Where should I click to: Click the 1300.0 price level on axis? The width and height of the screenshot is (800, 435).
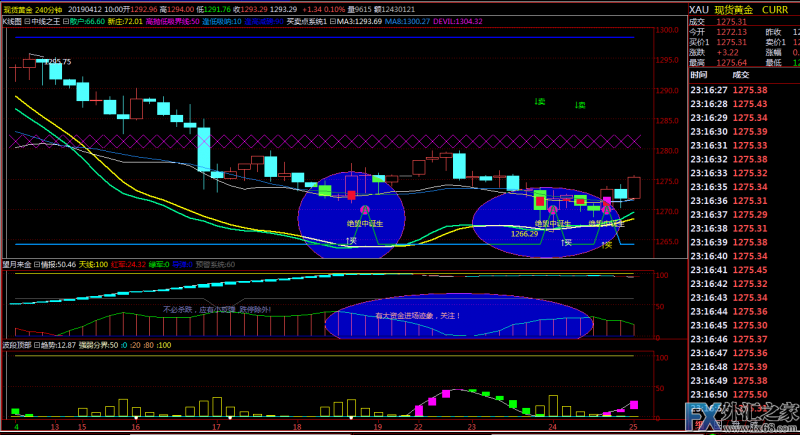coord(667,31)
